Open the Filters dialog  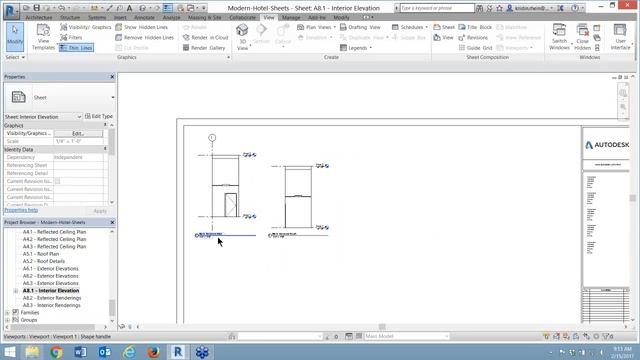(71, 38)
